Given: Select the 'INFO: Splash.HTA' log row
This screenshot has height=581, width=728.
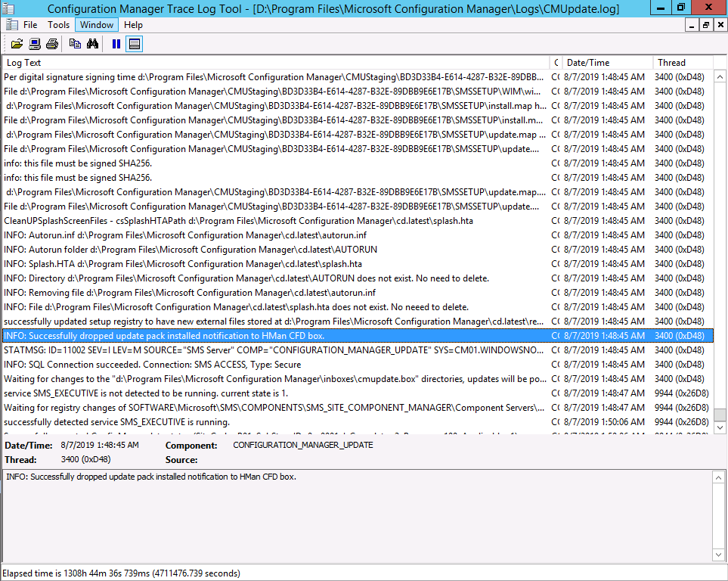Looking at the screenshot, I should click(x=358, y=264).
